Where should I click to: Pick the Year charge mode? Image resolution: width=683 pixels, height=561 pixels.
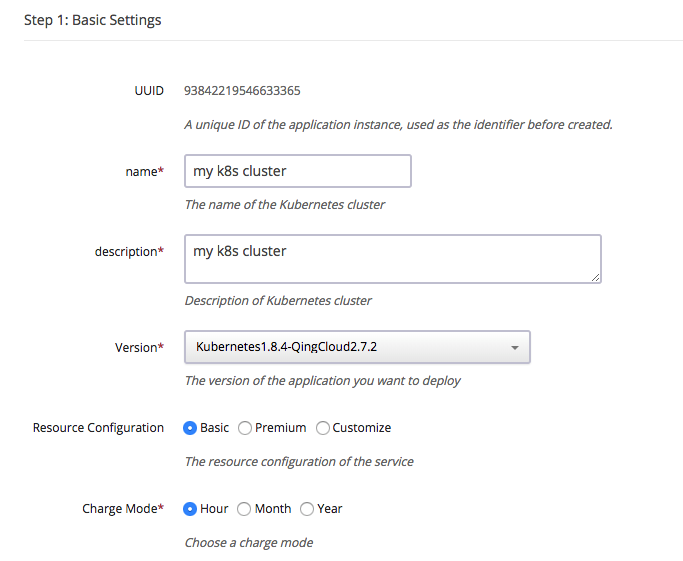(x=307, y=509)
